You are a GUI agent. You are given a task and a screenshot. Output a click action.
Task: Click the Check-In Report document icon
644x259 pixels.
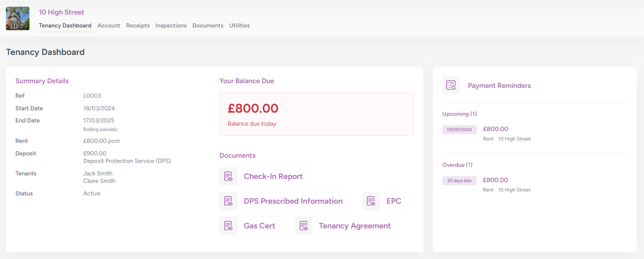coord(228,177)
